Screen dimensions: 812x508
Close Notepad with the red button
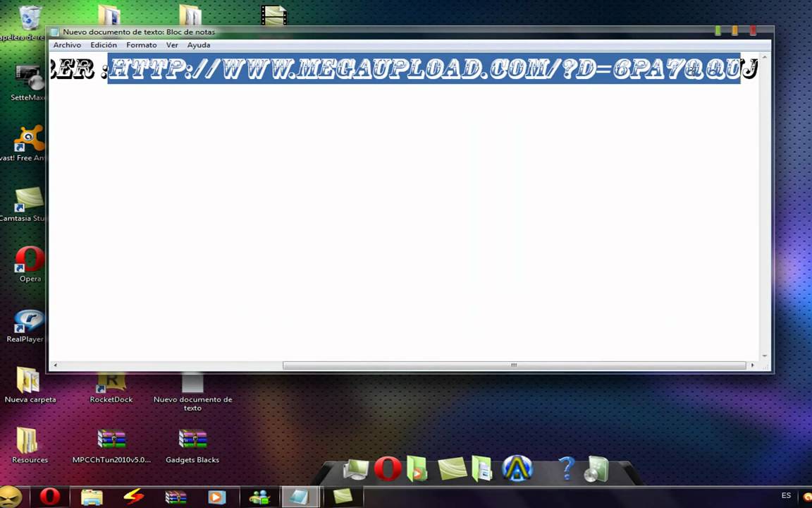pyautogui.click(x=753, y=31)
